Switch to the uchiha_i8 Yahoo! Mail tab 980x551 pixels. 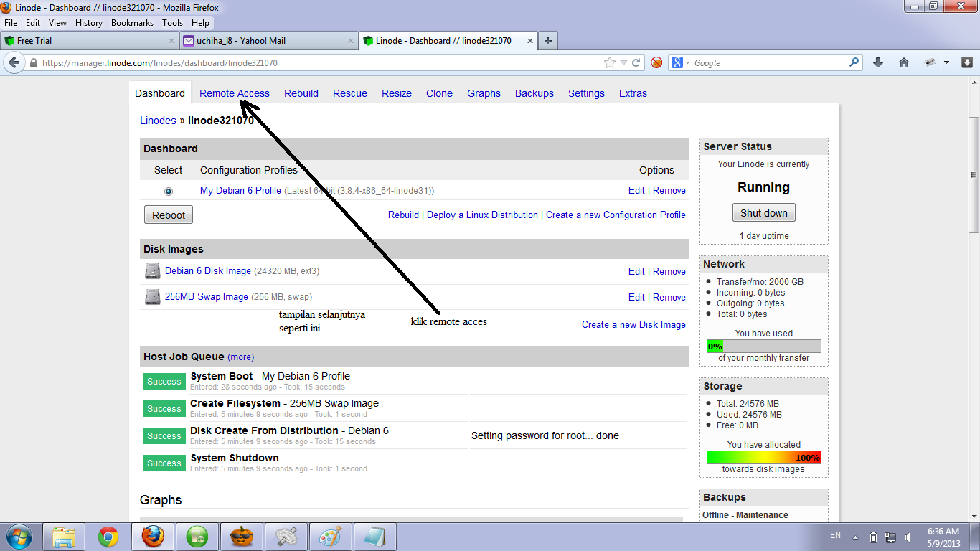click(x=268, y=41)
